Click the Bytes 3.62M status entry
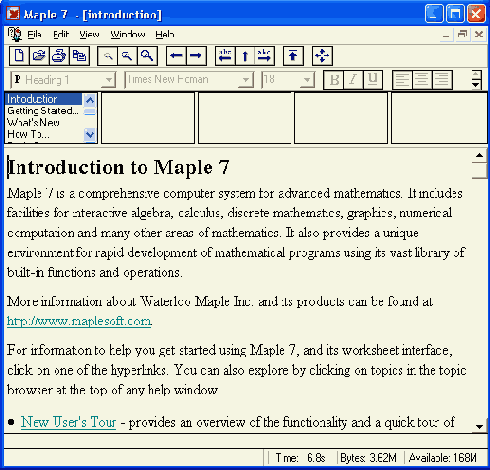Screen dimensions: 490x470 point(368,458)
